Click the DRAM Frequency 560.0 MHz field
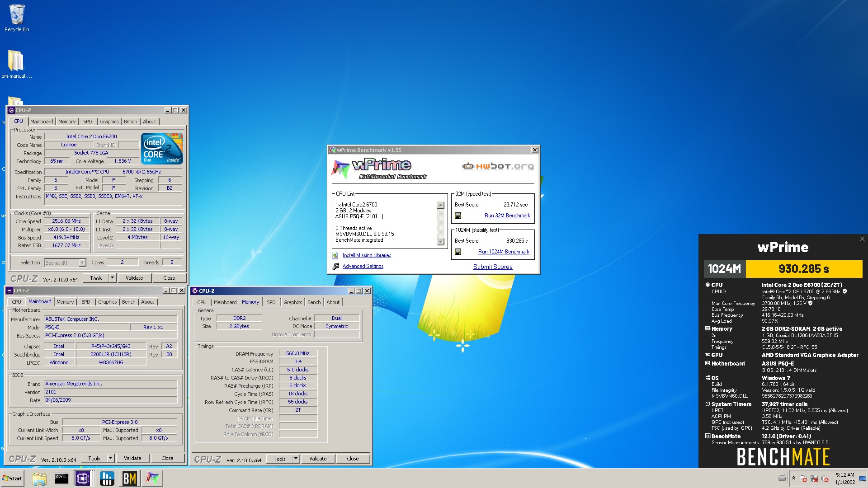 point(298,354)
